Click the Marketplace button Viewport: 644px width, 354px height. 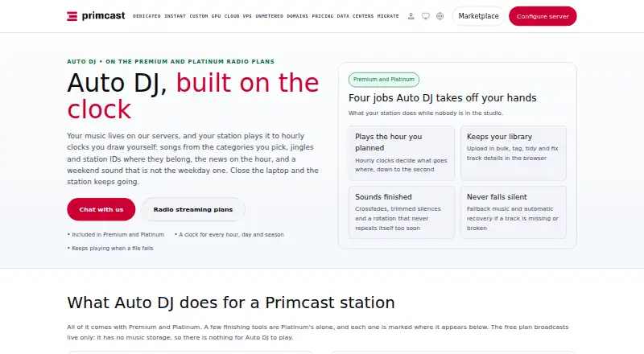click(478, 16)
